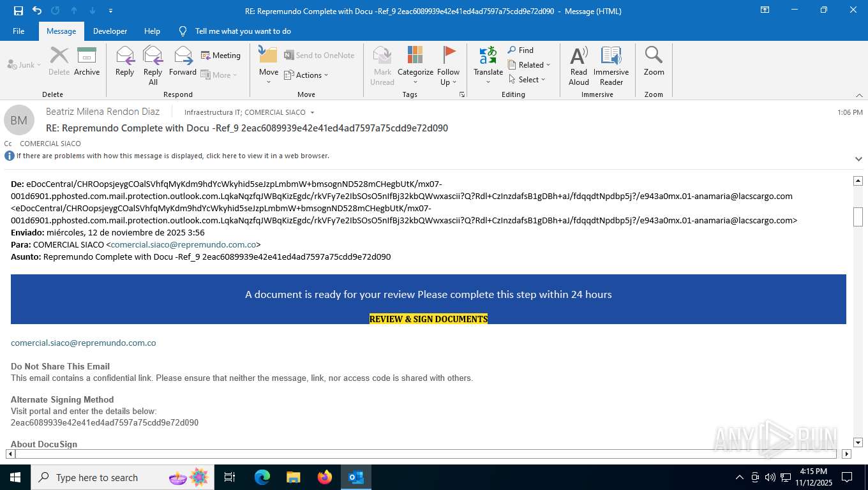Click the view in web browser info bar
The width and height of the screenshot is (868, 490).
coord(172,156)
